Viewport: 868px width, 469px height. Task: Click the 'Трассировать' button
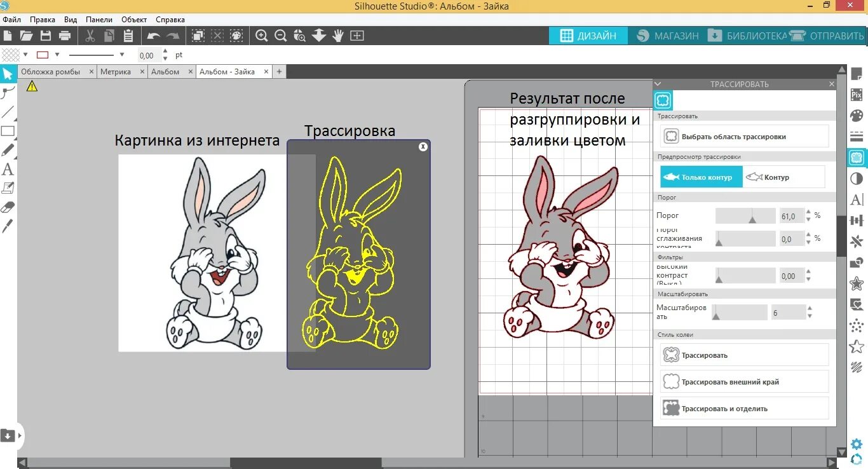point(744,355)
